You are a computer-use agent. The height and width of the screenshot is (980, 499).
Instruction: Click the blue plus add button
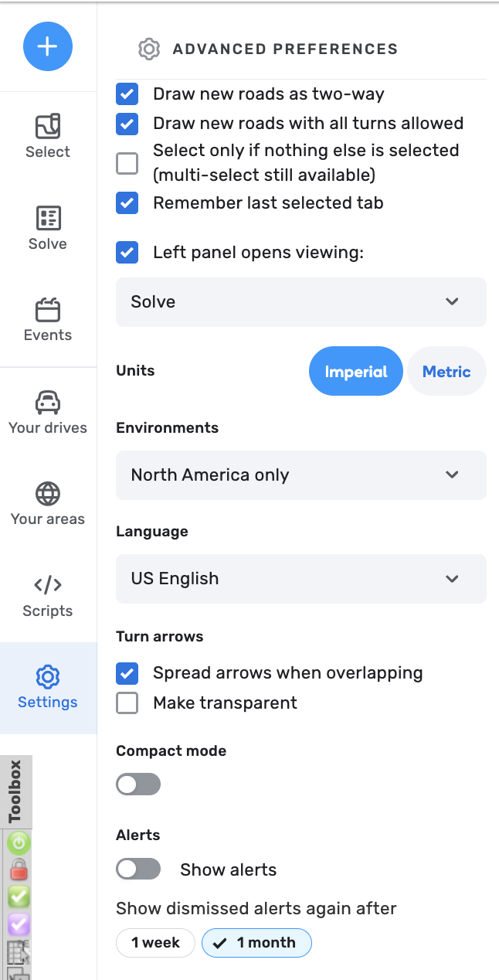(x=48, y=46)
